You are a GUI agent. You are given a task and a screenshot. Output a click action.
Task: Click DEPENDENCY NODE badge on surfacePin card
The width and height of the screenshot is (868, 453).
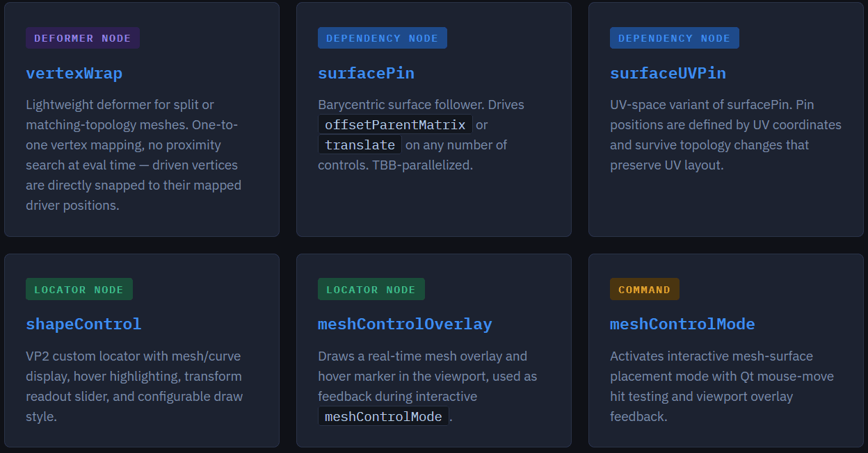[x=383, y=38]
